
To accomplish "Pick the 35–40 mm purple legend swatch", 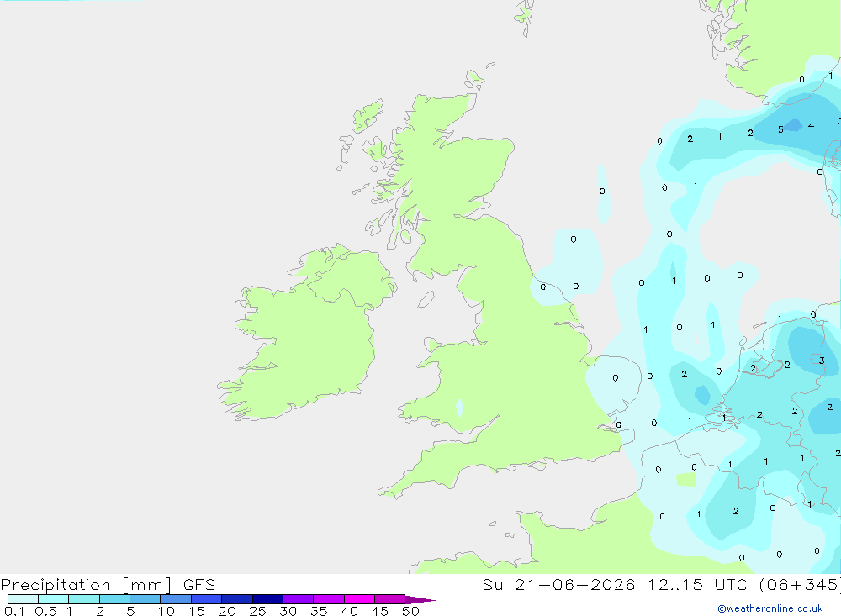I will pyautogui.click(x=328, y=599).
